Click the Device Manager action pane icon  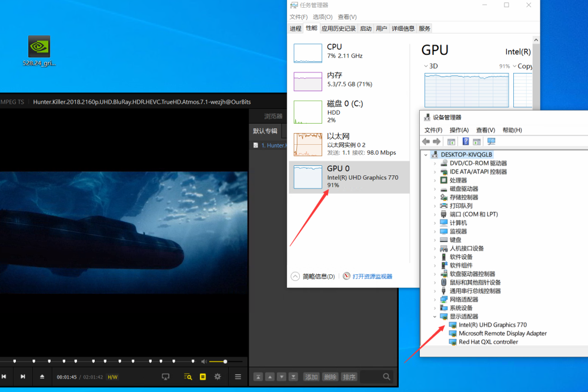[x=477, y=141]
